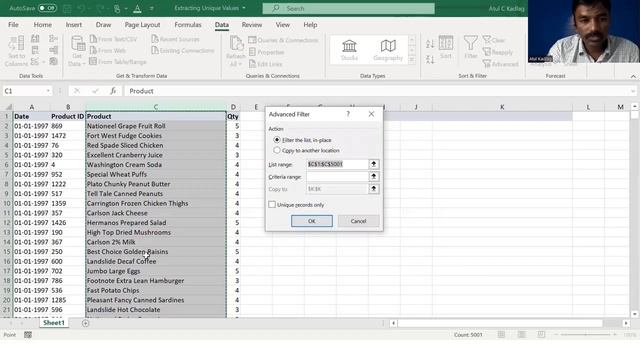Open the Draw ribbon tab

103,24
